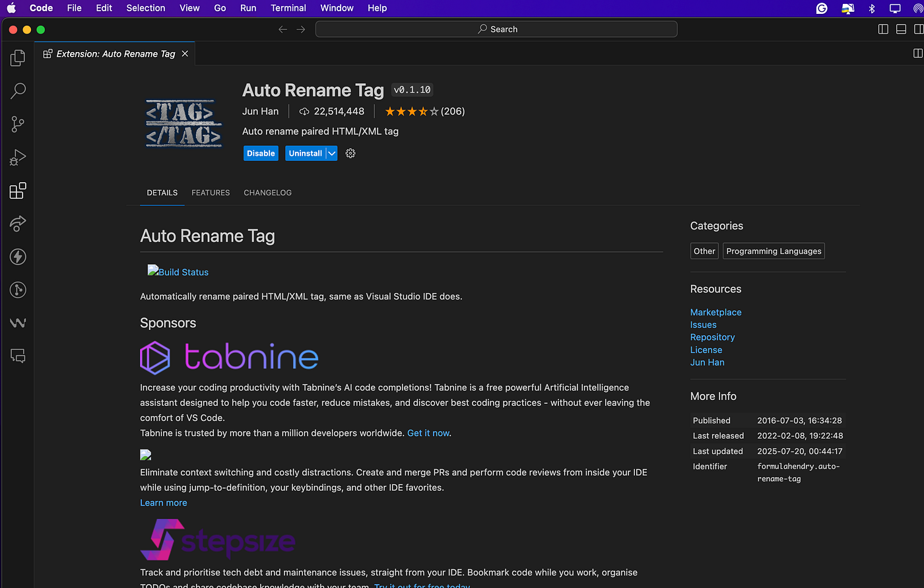This screenshot has height=588, width=924.
Task: Open the Window menu
Action: pyautogui.click(x=337, y=8)
